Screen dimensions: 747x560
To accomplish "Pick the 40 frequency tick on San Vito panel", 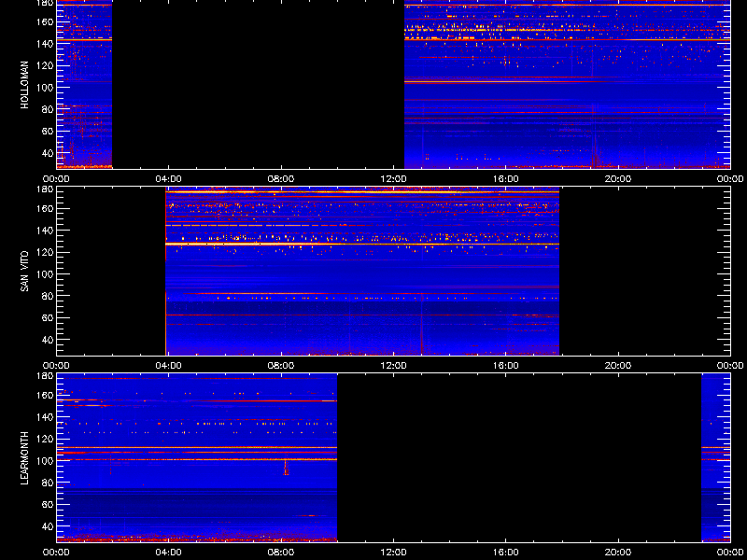I will [x=49, y=340].
